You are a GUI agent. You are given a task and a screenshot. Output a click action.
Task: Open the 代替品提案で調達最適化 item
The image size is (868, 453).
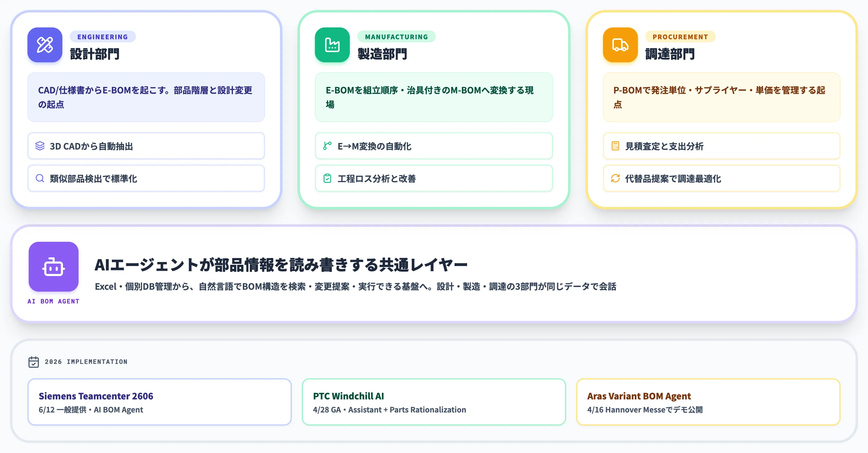(722, 178)
